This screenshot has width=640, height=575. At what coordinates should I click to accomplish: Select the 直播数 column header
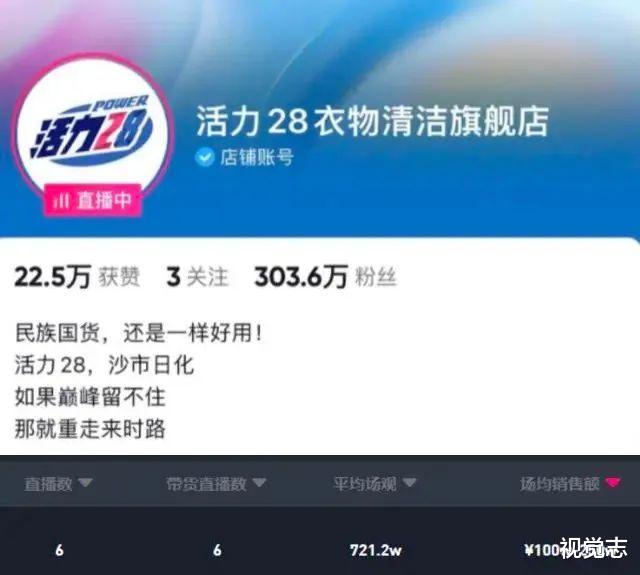pyautogui.click(x=48, y=484)
